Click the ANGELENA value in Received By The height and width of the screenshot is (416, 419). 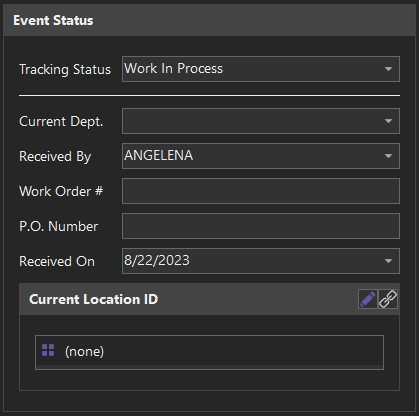(159, 155)
